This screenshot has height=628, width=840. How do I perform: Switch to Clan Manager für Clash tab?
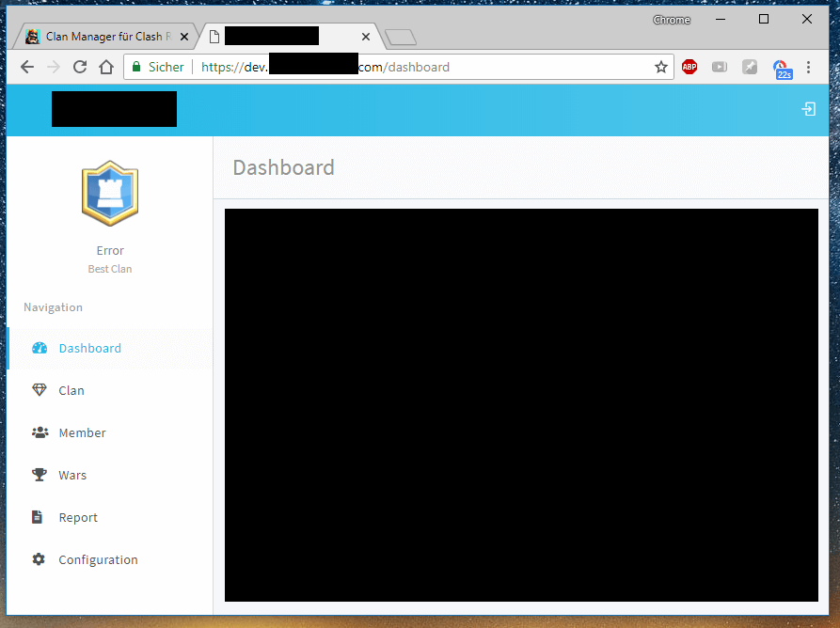(x=103, y=37)
